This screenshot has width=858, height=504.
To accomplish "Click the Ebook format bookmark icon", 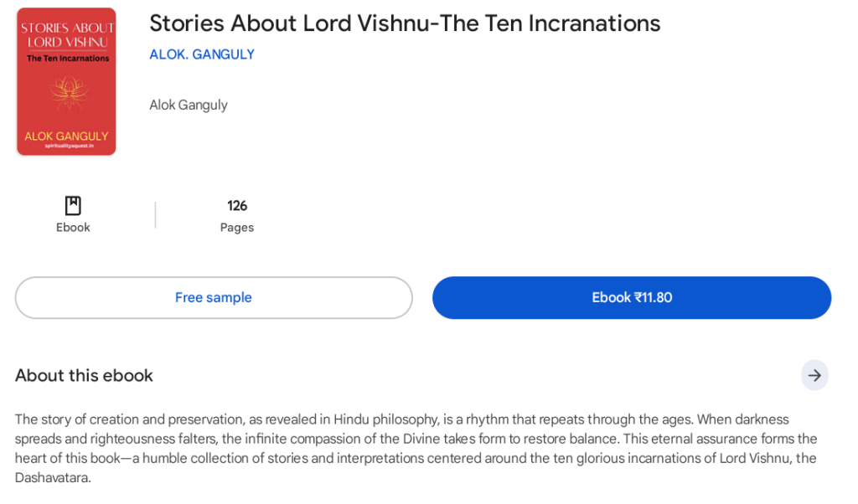I will coord(73,205).
